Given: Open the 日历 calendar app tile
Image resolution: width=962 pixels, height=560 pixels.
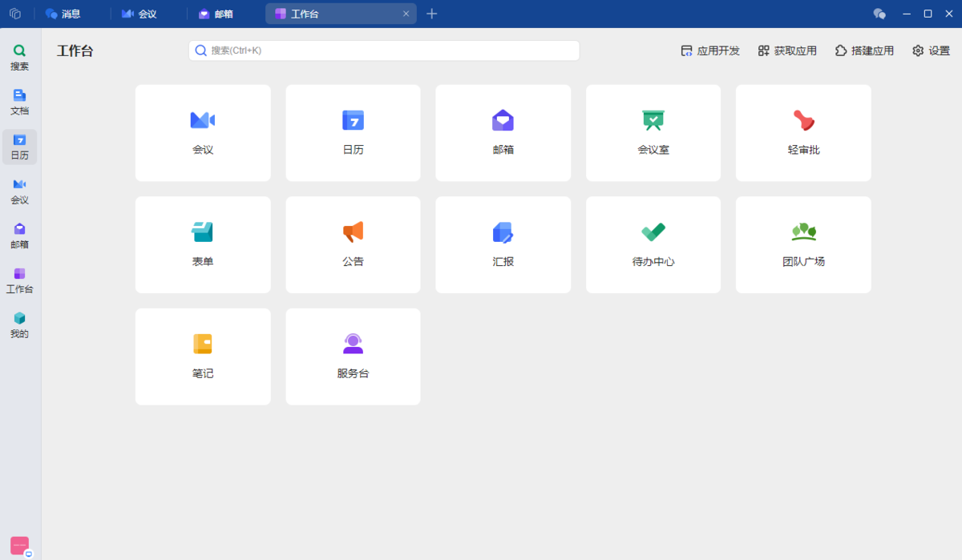Looking at the screenshot, I should [x=353, y=132].
